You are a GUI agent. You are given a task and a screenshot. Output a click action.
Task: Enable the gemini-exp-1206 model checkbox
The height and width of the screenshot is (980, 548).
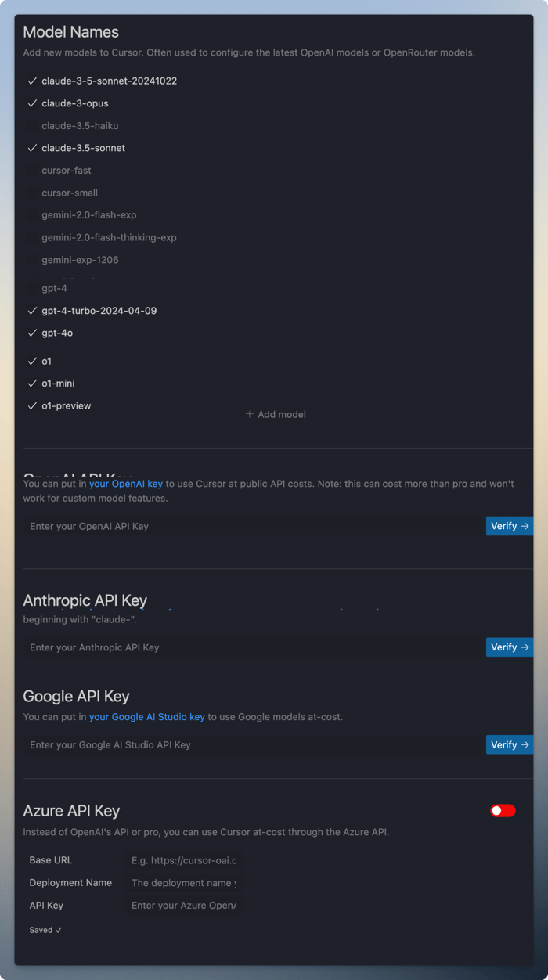[33, 259]
